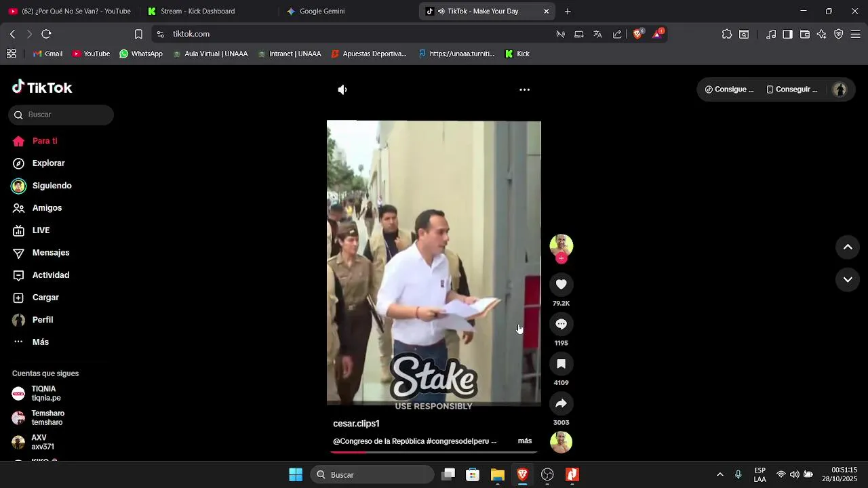Click the Conseguir app button

792,89
